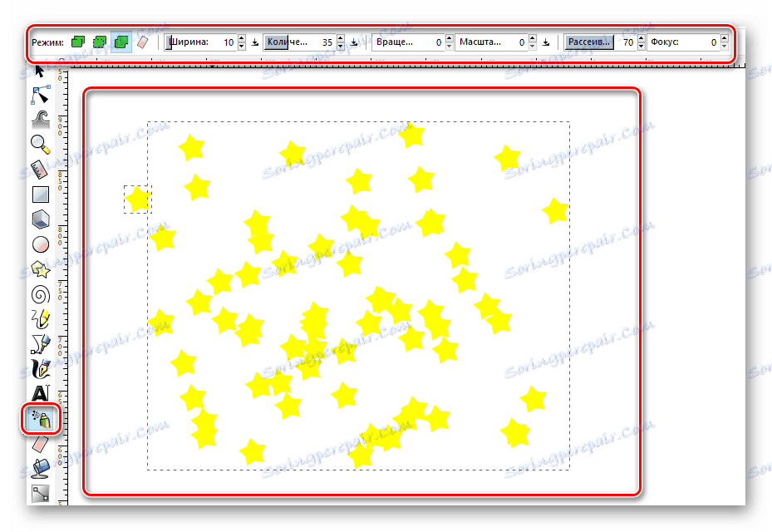Select the Eraser tool in toolbox
The width and height of the screenshot is (772, 532).
(41, 444)
